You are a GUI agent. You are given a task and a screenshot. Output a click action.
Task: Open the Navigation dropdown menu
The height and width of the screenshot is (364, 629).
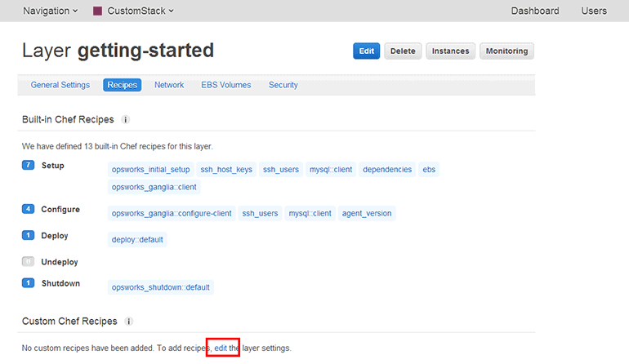[51, 11]
